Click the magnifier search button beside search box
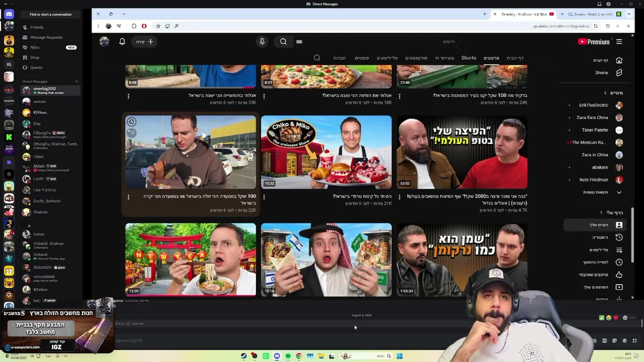 click(283, 42)
